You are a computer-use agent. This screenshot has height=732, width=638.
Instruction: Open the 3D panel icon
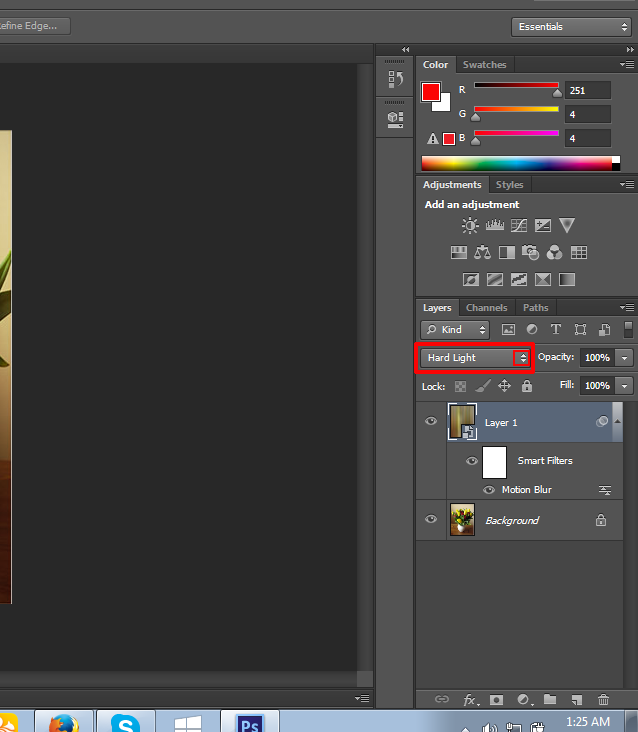pyautogui.click(x=395, y=120)
